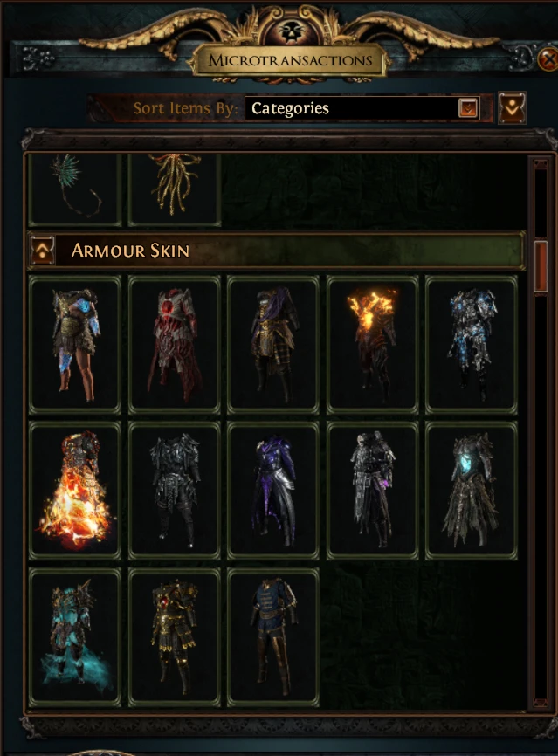Choose the fiery flame dress armour skin

coord(75,491)
